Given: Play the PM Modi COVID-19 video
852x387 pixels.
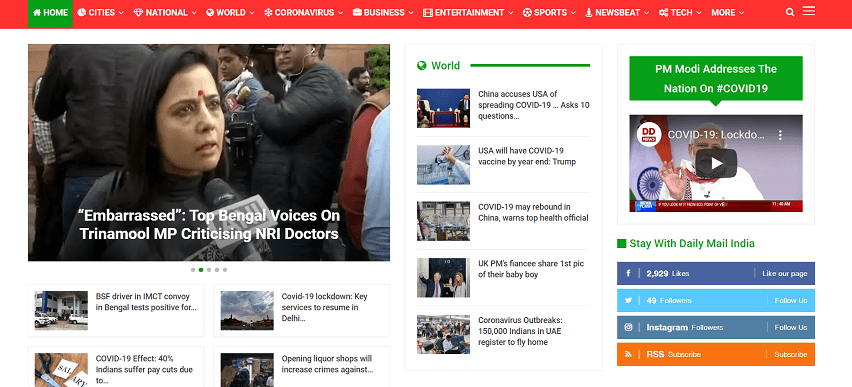Looking at the screenshot, I should [716, 163].
